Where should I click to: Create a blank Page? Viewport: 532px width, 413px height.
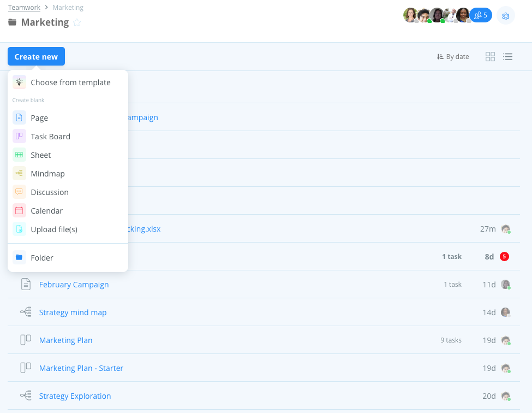point(39,118)
